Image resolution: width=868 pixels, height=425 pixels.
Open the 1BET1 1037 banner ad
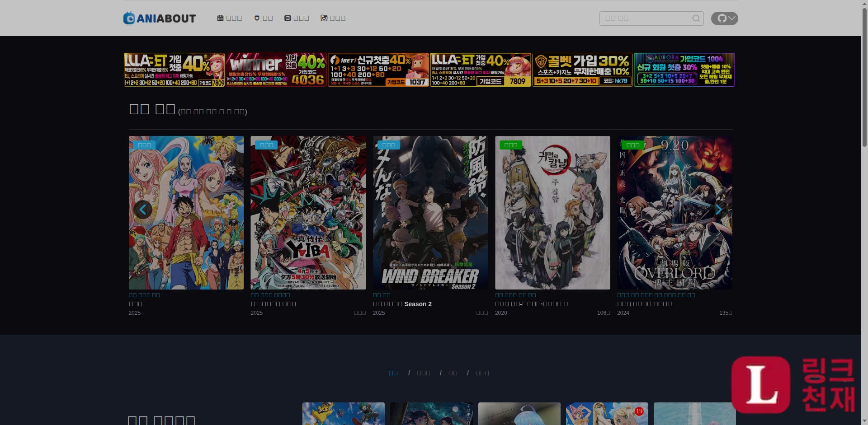click(x=378, y=70)
